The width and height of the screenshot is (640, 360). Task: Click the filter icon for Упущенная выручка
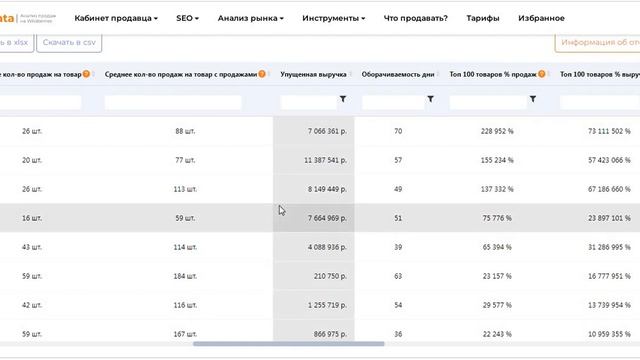pos(343,99)
